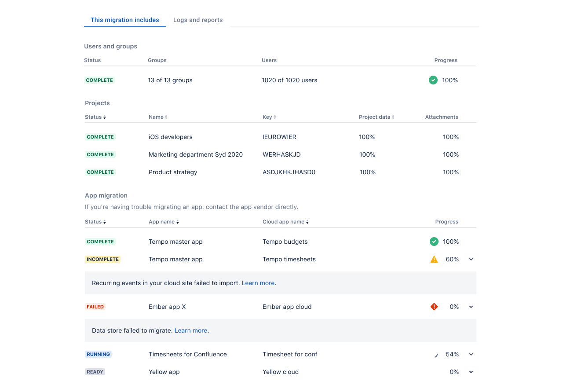This screenshot has height=392, width=563.
Task: Select This migration includes tab
Action: point(125,20)
